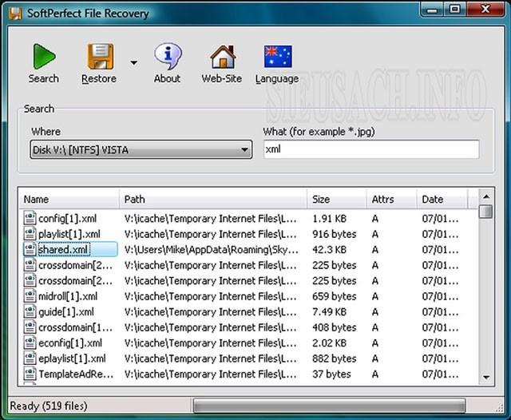Visit the Web-Site house icon
This screenshot has width=511, height=420.
[x=223, y=57]
